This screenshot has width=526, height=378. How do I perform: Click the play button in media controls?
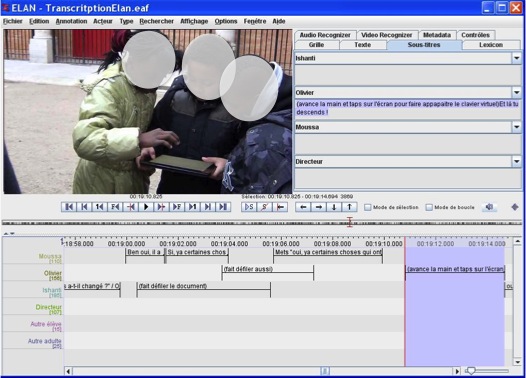coord(146,207)
